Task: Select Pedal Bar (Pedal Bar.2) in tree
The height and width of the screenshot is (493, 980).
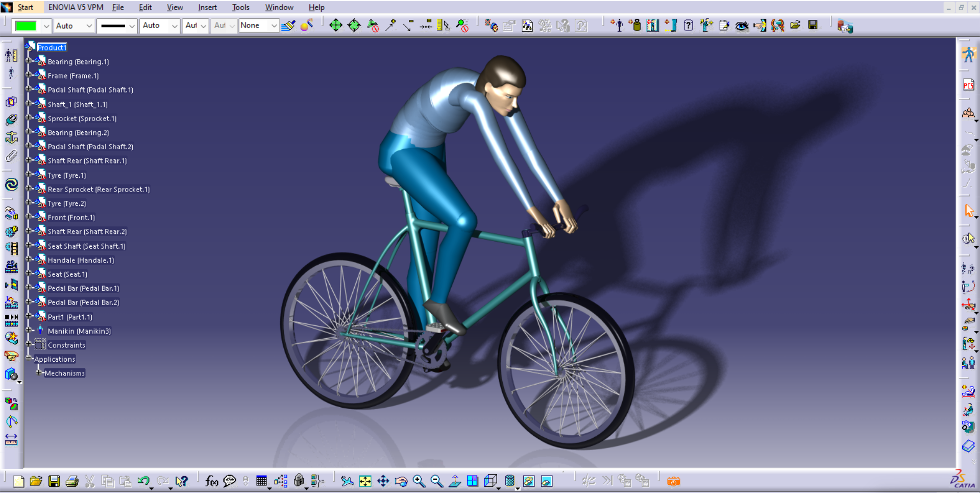Action: (84, 302)
